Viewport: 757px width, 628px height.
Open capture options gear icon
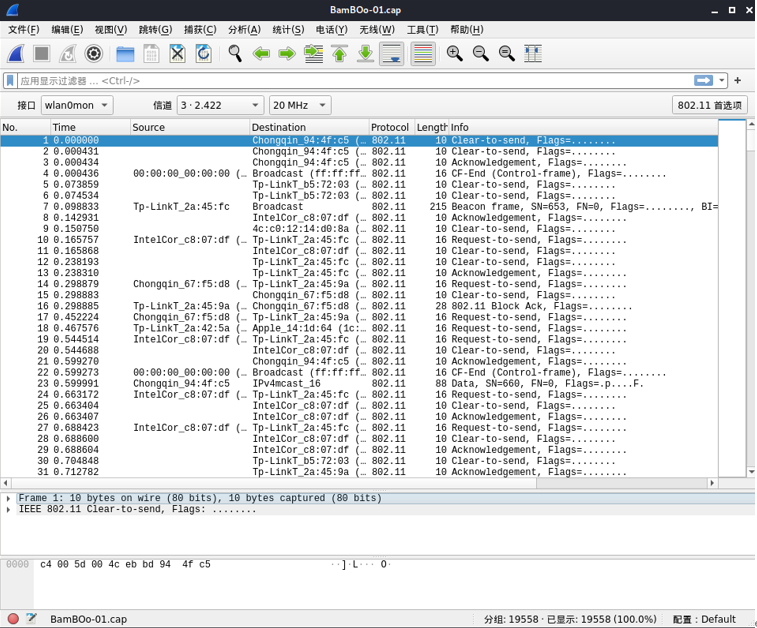[x=94, y=53]
